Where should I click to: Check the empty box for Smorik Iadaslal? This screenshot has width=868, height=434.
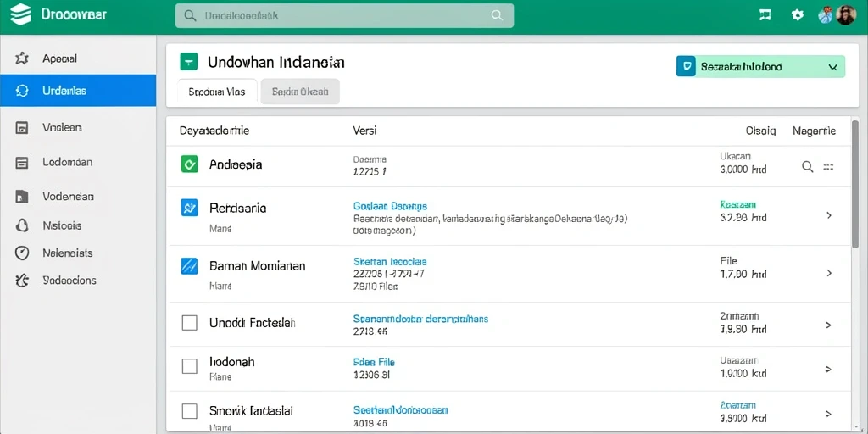click(x=189, y=411)
